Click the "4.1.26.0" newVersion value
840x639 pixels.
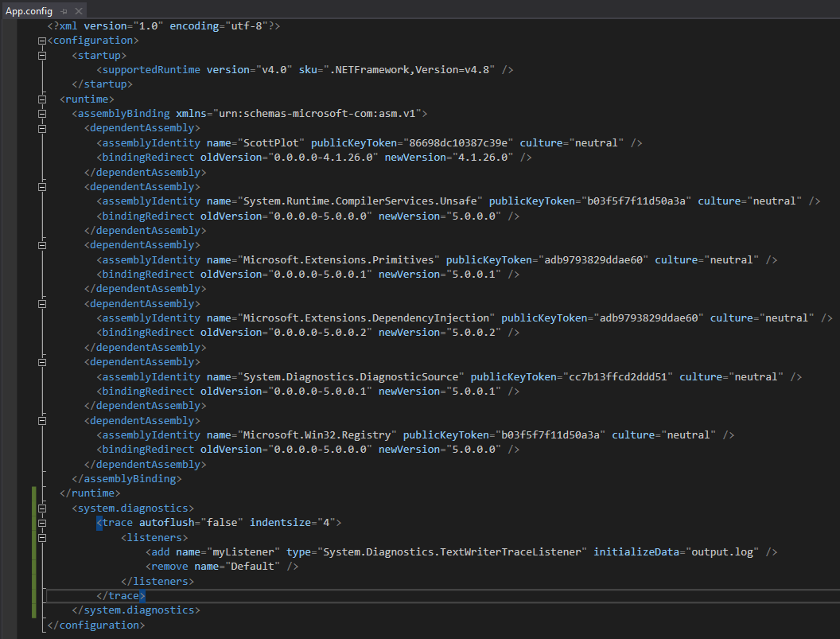483,158
